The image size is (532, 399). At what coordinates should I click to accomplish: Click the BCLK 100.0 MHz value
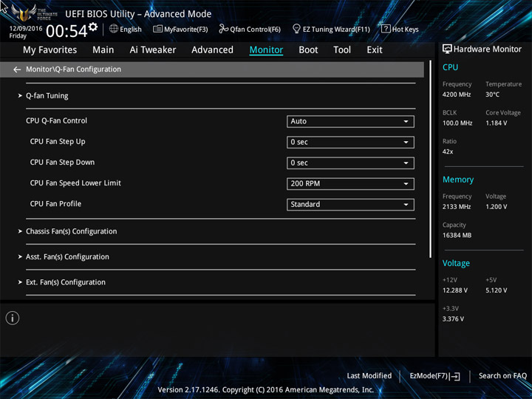[x=457, y=123]
